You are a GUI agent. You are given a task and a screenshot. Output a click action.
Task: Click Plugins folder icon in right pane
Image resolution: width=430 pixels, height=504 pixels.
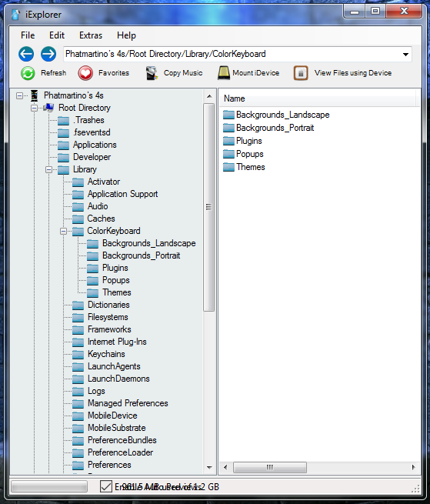(228, 141)
